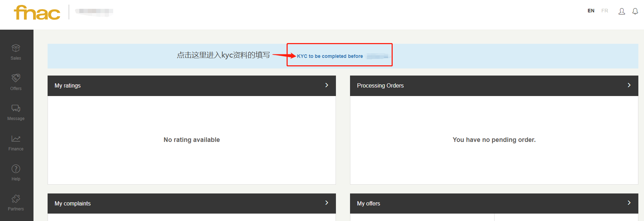This screenshot has width=644, height=221.
Task: Select the My complaints header title
Action: 73,203
